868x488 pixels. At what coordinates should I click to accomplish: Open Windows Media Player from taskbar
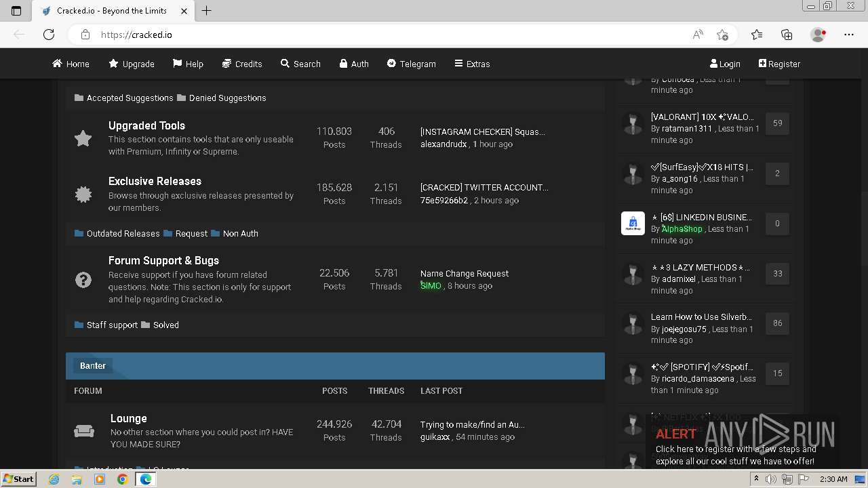coord(100,479)
